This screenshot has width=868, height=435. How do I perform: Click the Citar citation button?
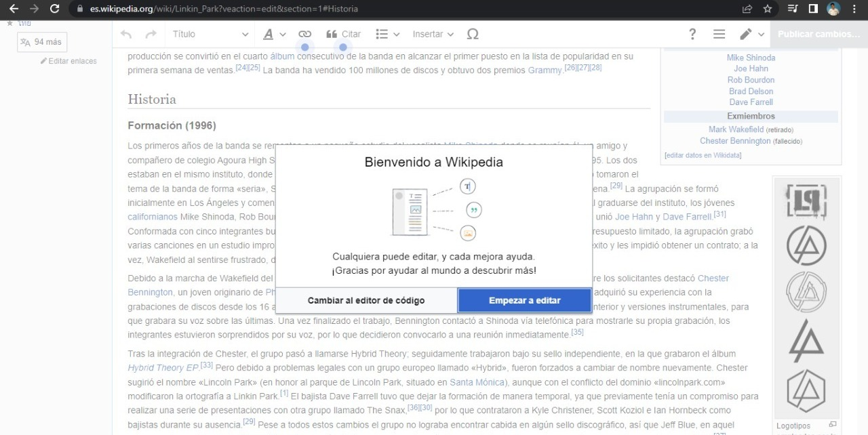[x=343, y=34]
